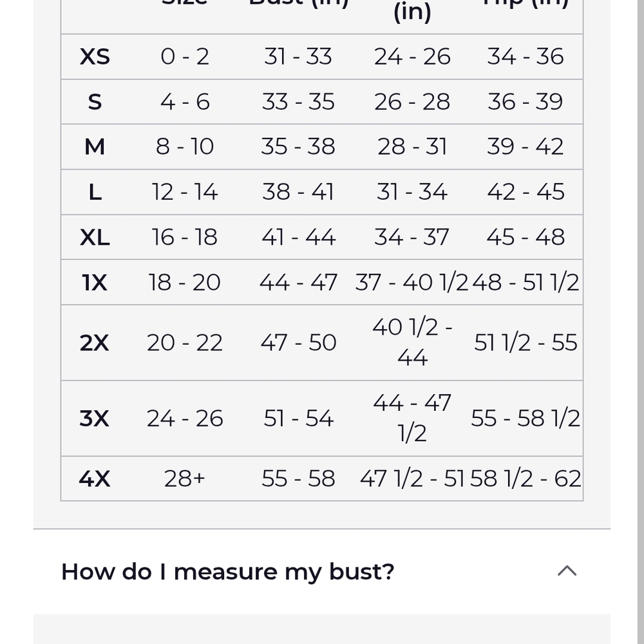Select the 4X size row label
The image size is (644, 644).
(95, 479)
